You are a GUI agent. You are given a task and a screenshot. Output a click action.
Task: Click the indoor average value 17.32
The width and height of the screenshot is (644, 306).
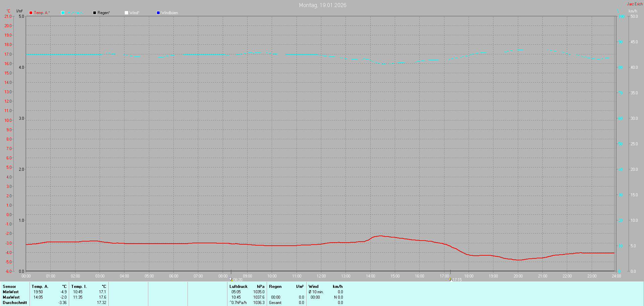click(x=102, y=303)
